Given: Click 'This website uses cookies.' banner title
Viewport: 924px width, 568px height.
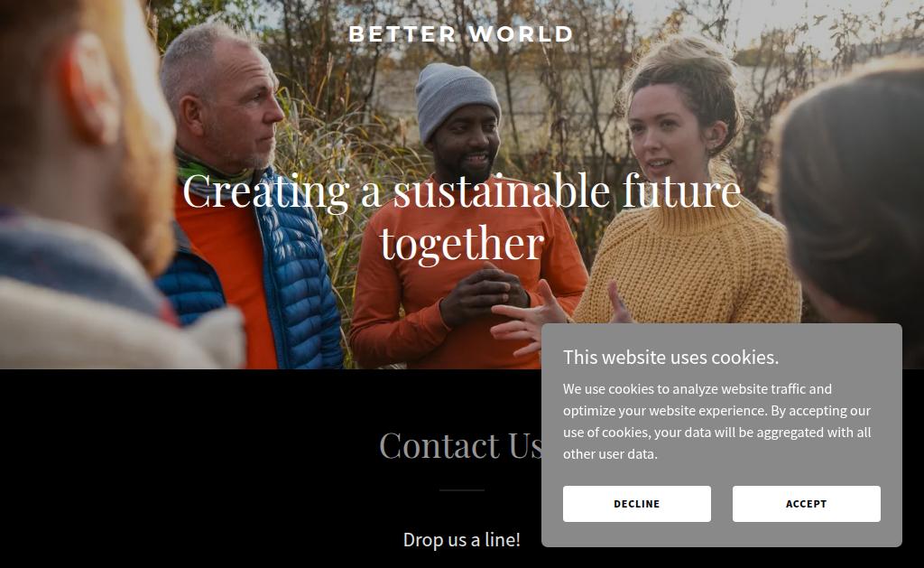Looking at the screenshot, I should pos(670,358).
